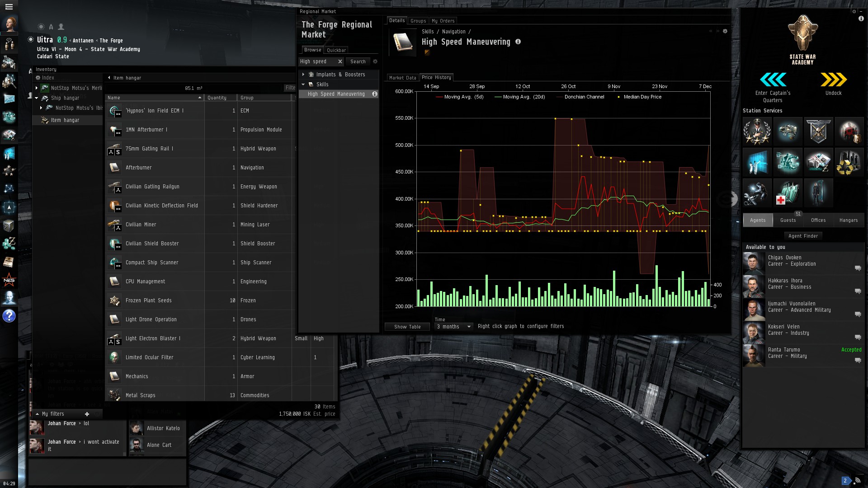Expand NotStop Motsu's Merlin tree entry
The height and width of the screenshot is (488, 868).
pyautogui.click(x=37, y=88)
